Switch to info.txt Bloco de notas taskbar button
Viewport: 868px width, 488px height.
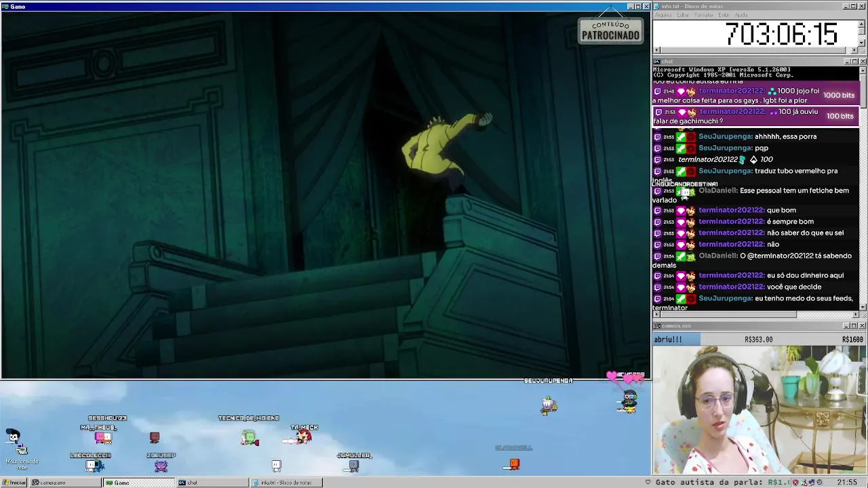tap(285, 483)
